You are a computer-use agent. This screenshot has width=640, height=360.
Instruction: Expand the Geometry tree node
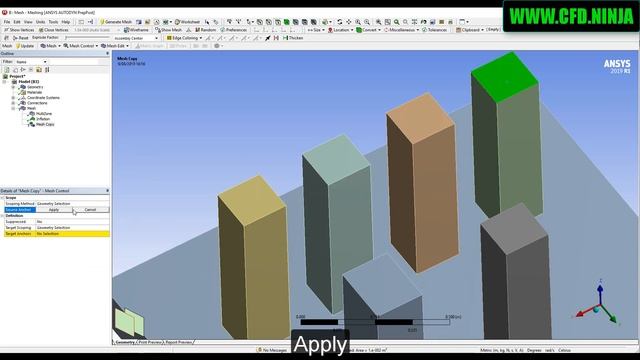click(x=13, y=87)
